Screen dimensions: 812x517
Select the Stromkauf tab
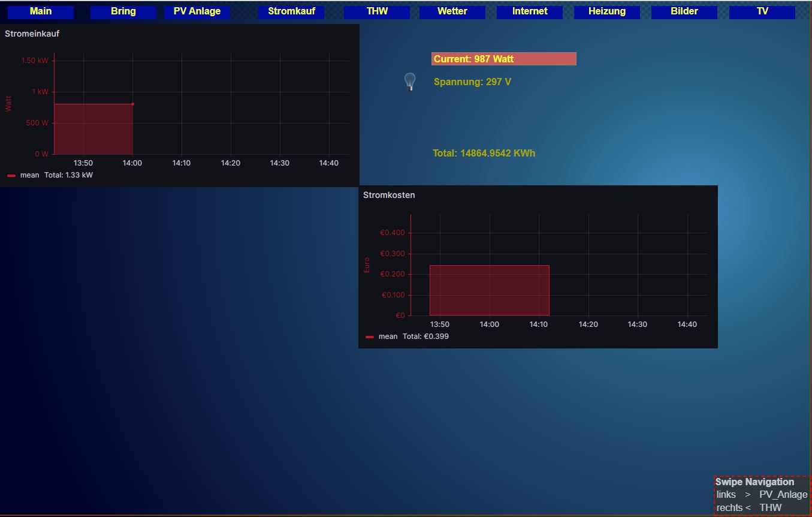pos(291,11)
